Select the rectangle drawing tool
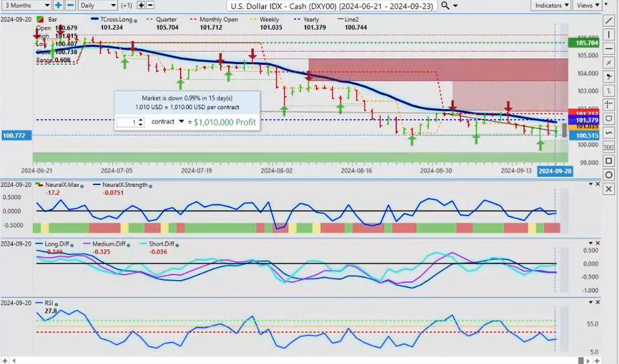 click(x=609, y=161)
